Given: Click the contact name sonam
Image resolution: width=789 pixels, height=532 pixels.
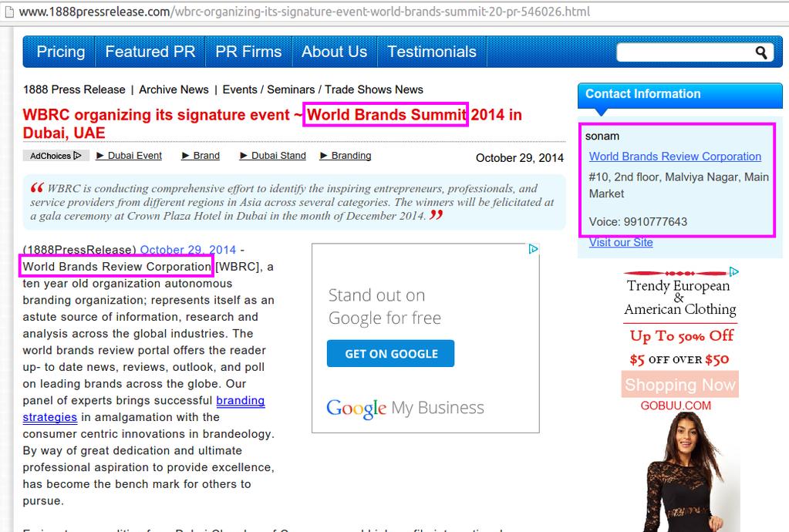Looking at the screenshot, I should 602,136.
